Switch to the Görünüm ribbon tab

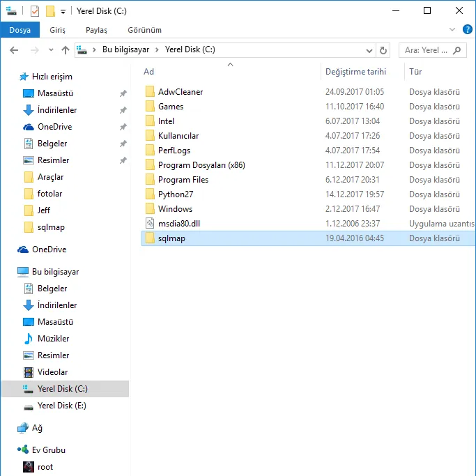(144, 30)
